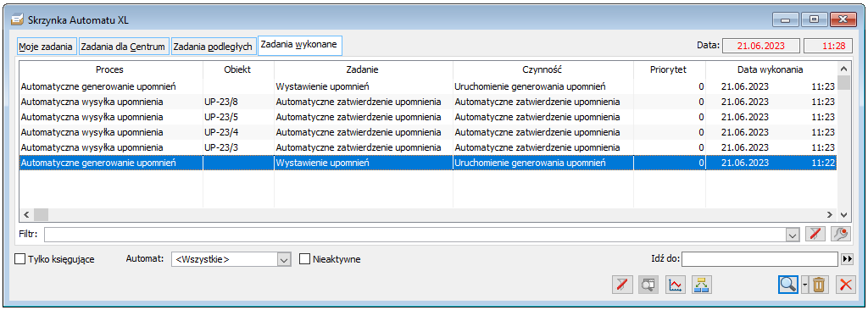Click the vertical scrollbar down arrow
The width and height of the screenshot is (868, 310).
pos(843,214)
